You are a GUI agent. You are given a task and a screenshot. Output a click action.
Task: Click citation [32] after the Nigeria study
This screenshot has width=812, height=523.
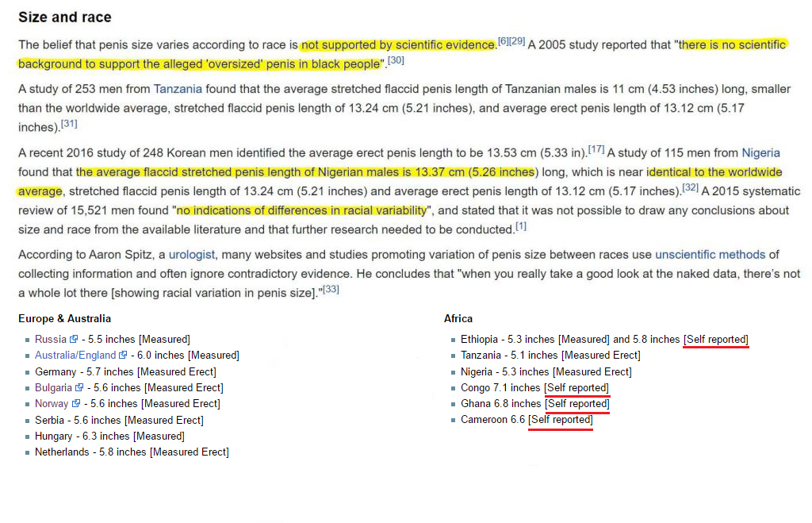click(690, 188)
